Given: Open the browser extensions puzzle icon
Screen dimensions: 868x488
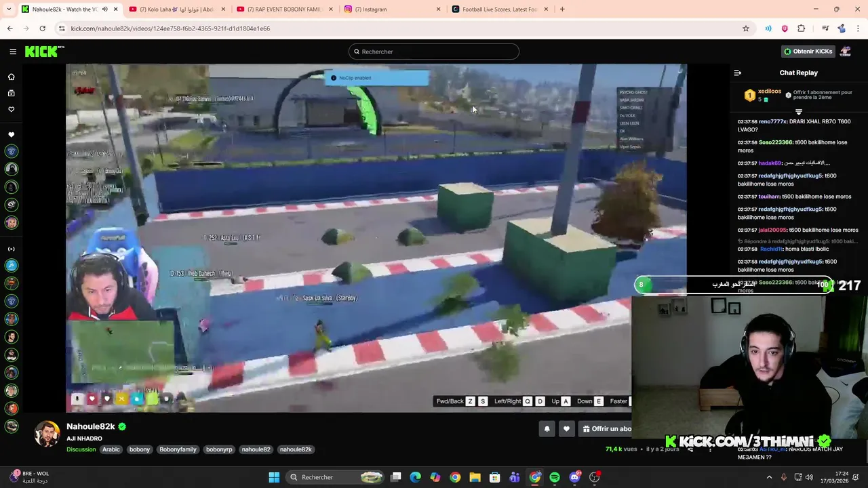Looking at the screenshot, I should point(801,28).
